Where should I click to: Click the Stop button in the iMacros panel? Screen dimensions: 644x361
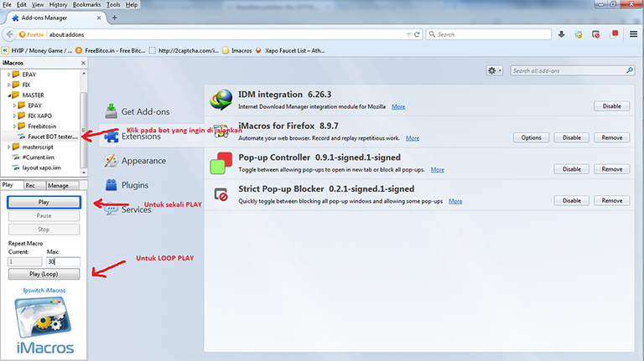pos(44,229)
